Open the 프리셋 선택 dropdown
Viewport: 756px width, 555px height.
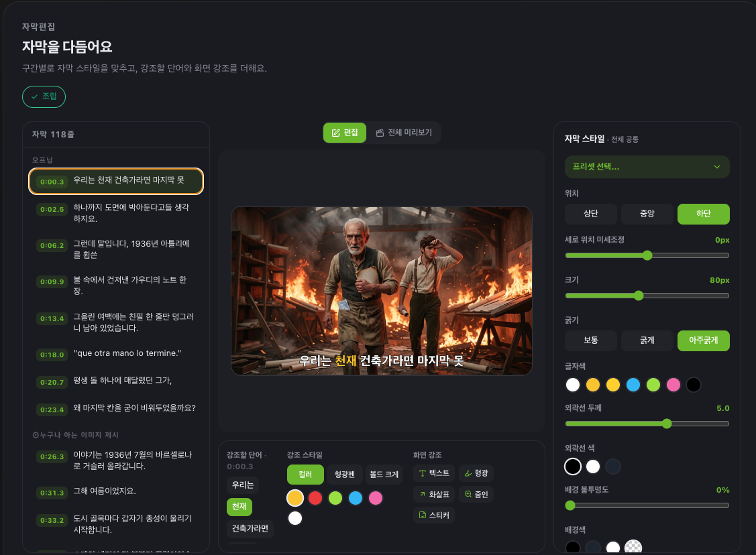coord(647,167)
